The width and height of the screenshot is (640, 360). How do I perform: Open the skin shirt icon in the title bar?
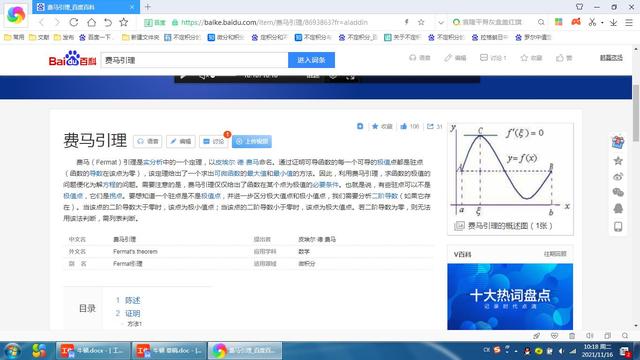click(x=580, y=7)
